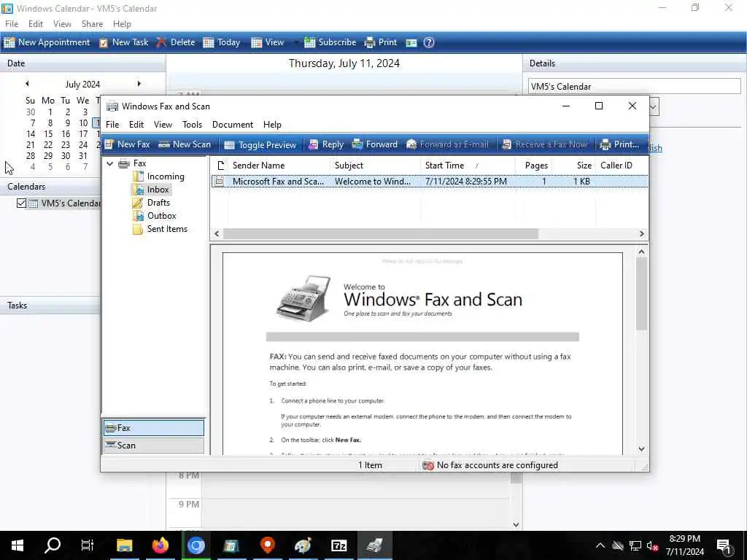Image resolution: width=747 pixels, height=560 pixels.
Task: Open View menu in Fax and Scan
Action: (163, 125)
